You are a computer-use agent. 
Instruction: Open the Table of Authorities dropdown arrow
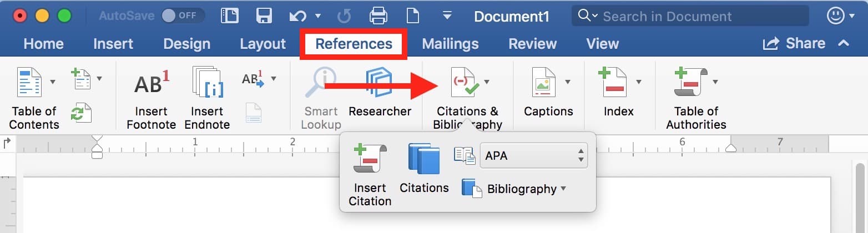(x=715, y=82)
